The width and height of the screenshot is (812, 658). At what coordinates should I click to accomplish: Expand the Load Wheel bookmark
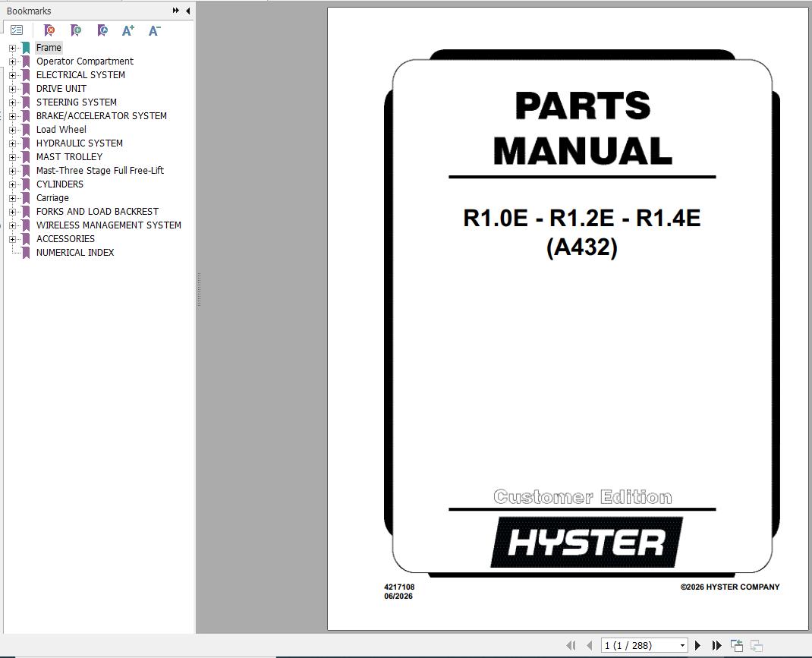click(x=12, y=130)
